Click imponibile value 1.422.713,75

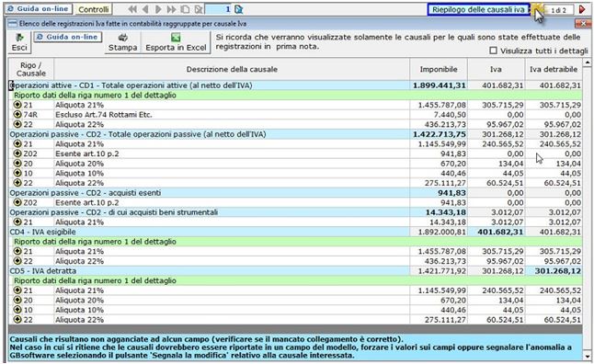[x=439, y=134]
